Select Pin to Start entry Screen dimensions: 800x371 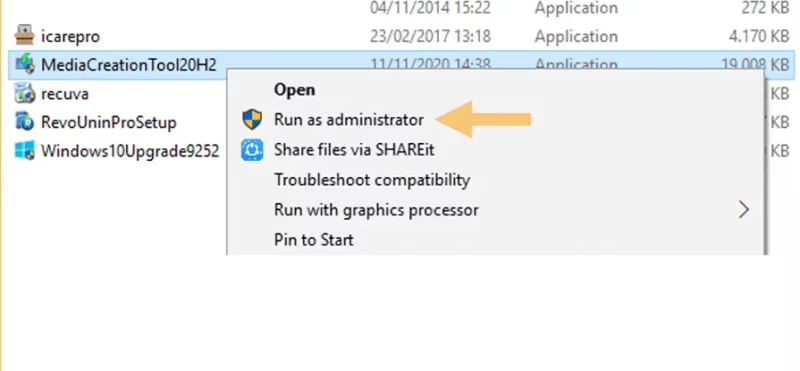[314, 240]
